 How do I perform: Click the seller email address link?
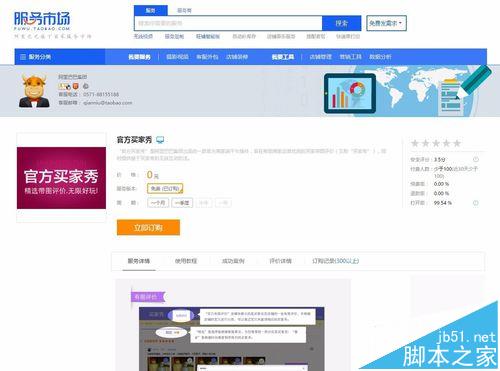point(107,103)
